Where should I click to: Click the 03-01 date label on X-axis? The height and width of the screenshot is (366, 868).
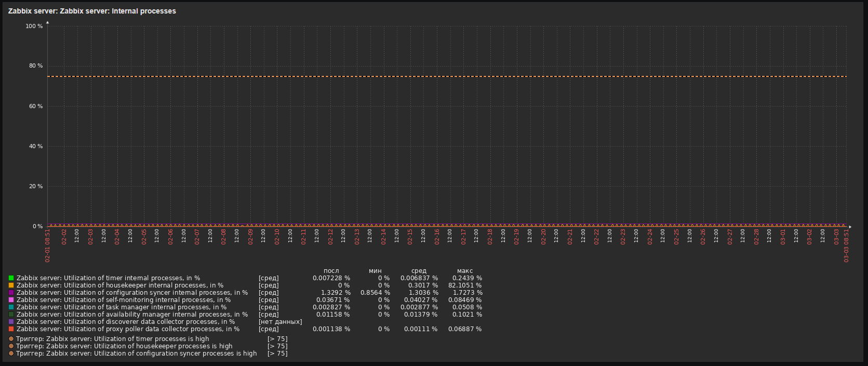(x=783, y=237)
